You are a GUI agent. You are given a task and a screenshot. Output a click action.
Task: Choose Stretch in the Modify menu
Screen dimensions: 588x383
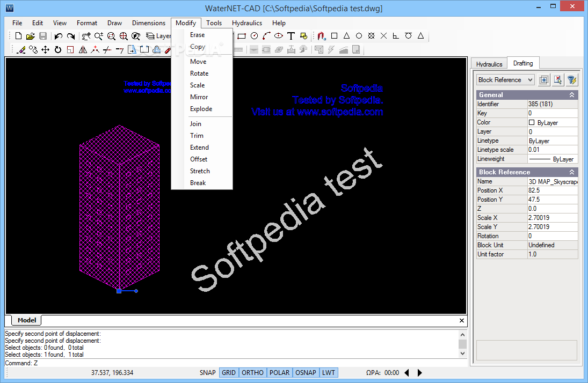[x=200, y=171]
